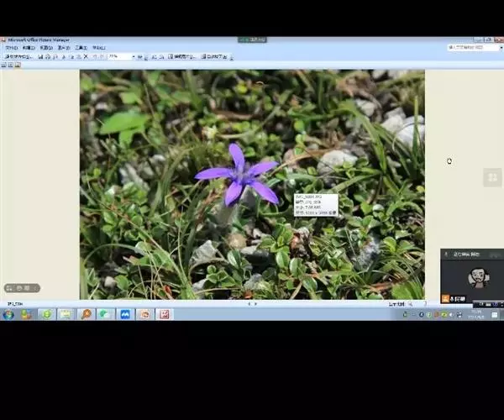The image size is (504, 420).
Task: Open PowerPoint from the taskbar
Action: pos(144,314)
